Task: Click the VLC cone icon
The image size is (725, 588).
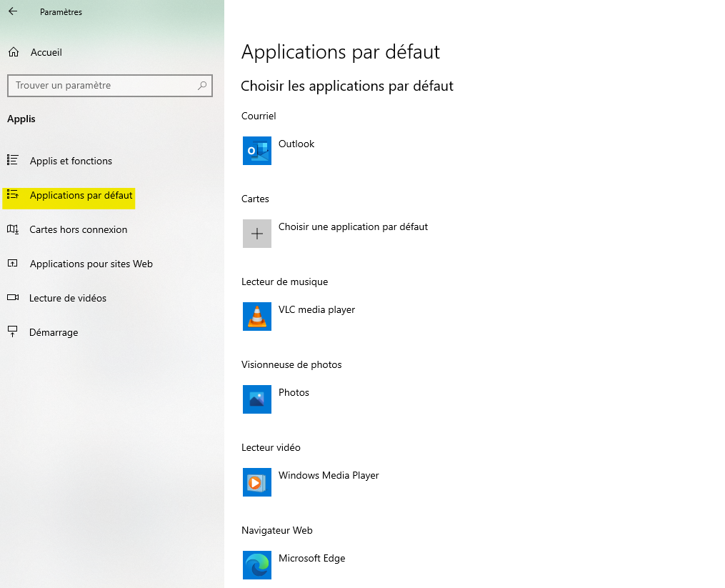Action: [x=257, y=317]
